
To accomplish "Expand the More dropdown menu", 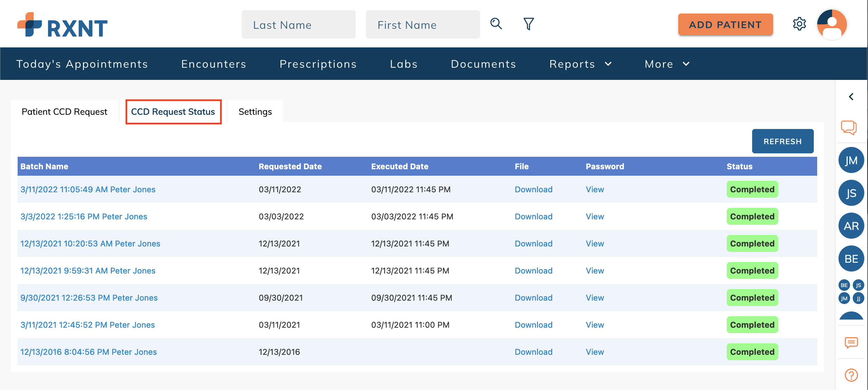I will pyautogui.click(x=667, y=64).
